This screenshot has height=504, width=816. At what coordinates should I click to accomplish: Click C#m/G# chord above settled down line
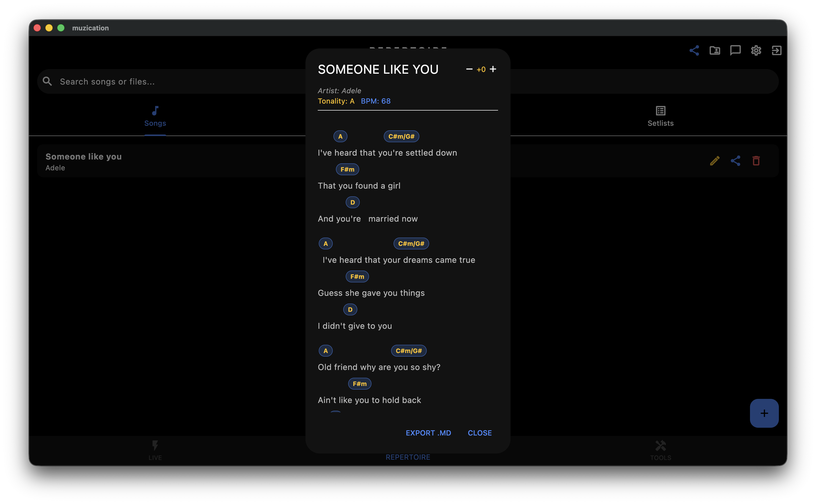coord(401,136)
